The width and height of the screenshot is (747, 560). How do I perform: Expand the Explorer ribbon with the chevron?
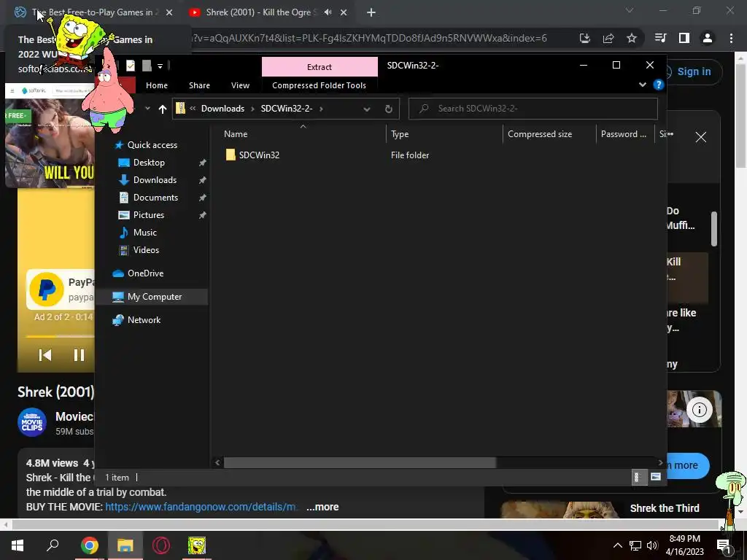click(642, 85)
